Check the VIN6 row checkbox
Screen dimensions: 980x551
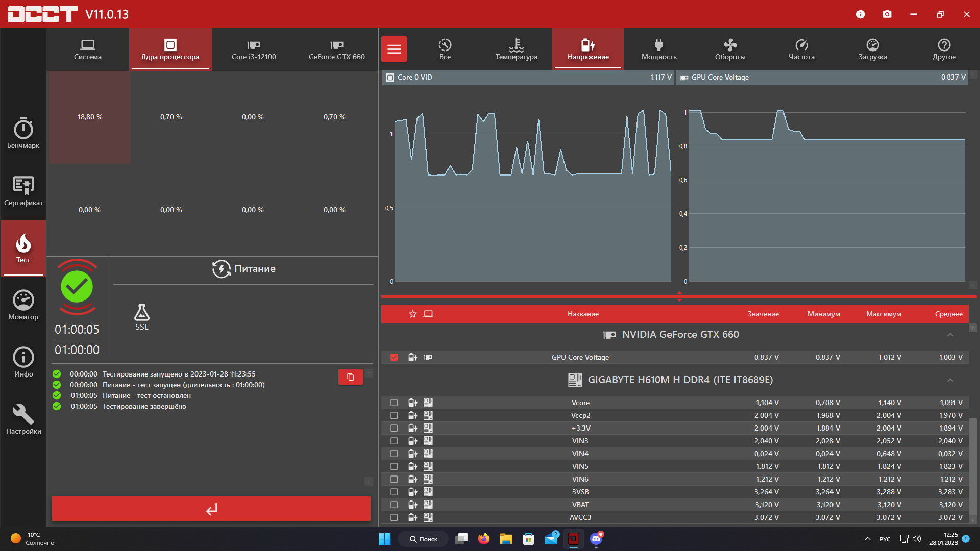[394, 479]
